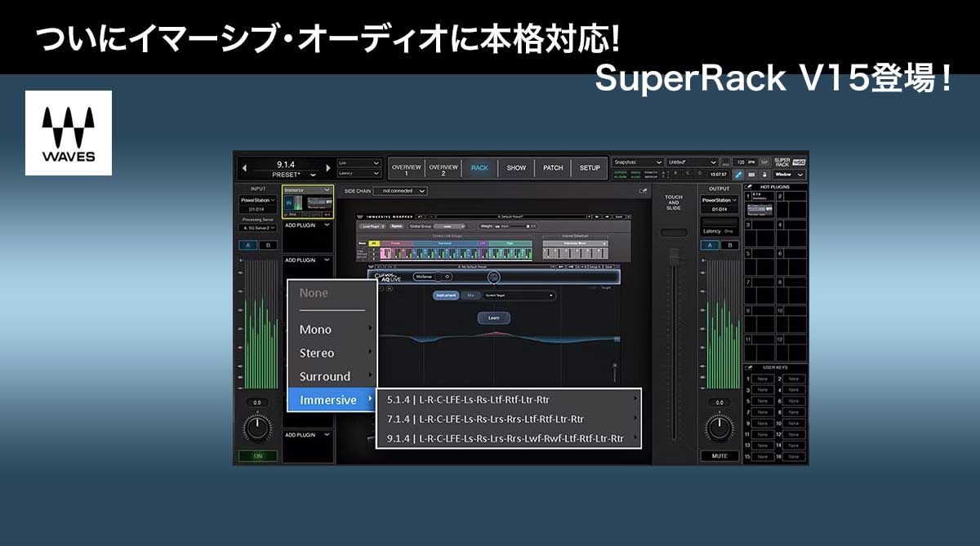
Task: Toggle the output MUTE button
Action: coord(719,456)
